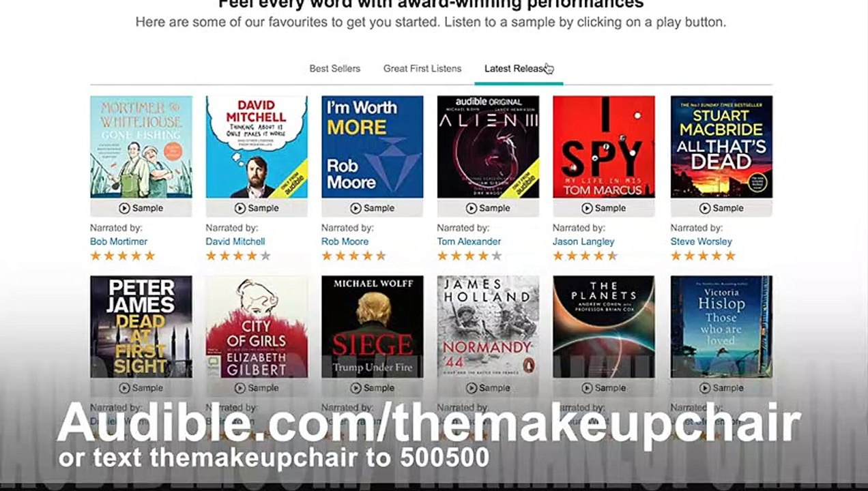The height and width of the screenshot is (491, 868).
Task: Open narrator Steve Worsley's link
Action: [701, 241]
